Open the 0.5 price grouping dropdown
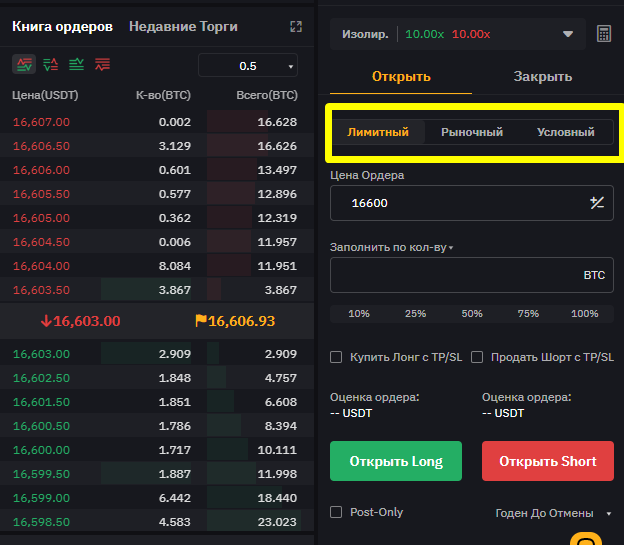 248,66
